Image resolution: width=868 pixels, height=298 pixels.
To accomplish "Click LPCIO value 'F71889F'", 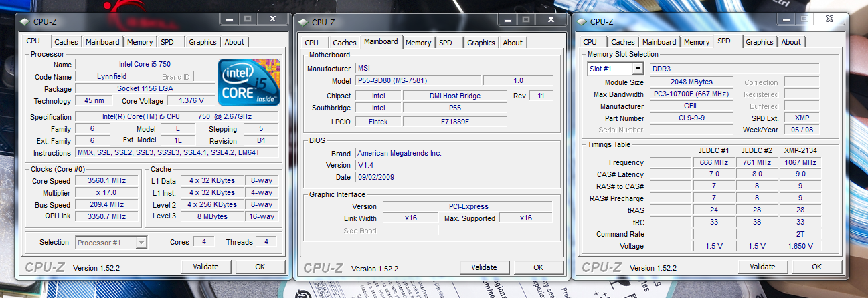I will tap(455, 122).
